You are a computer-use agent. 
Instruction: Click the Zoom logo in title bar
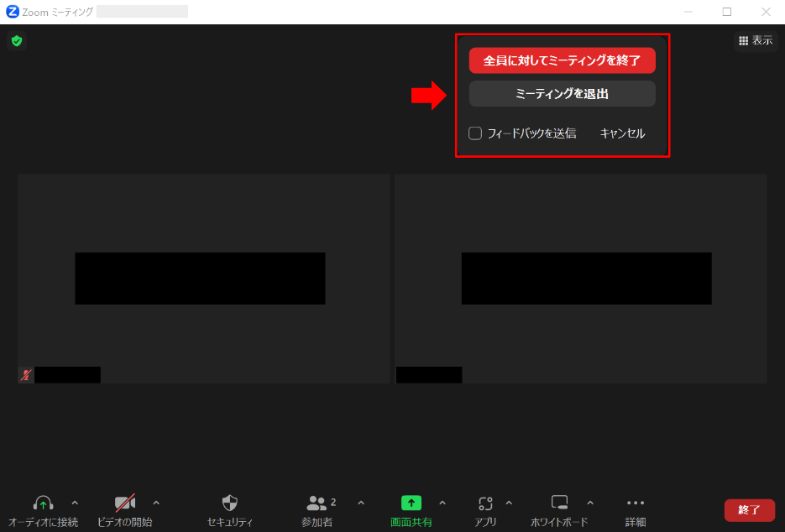[12, 12]
